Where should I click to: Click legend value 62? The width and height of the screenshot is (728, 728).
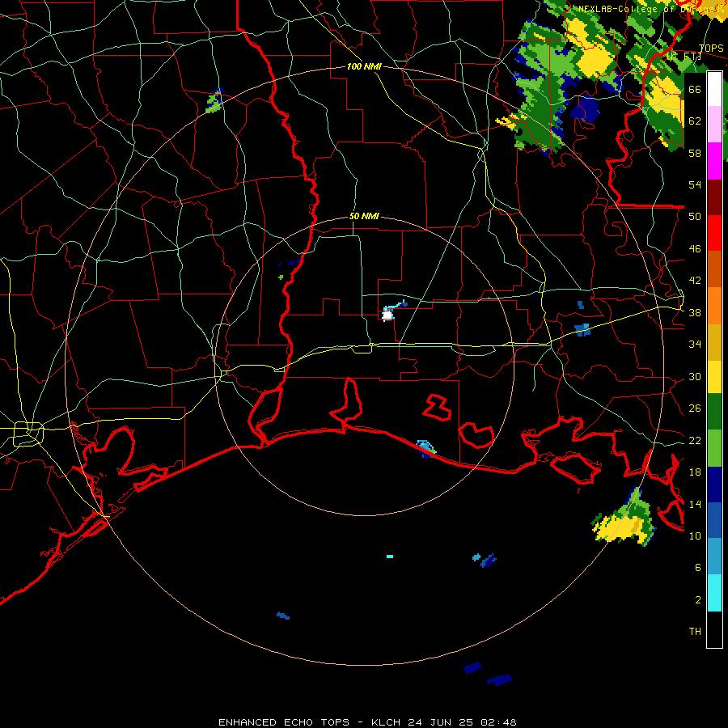coord(695,121)
